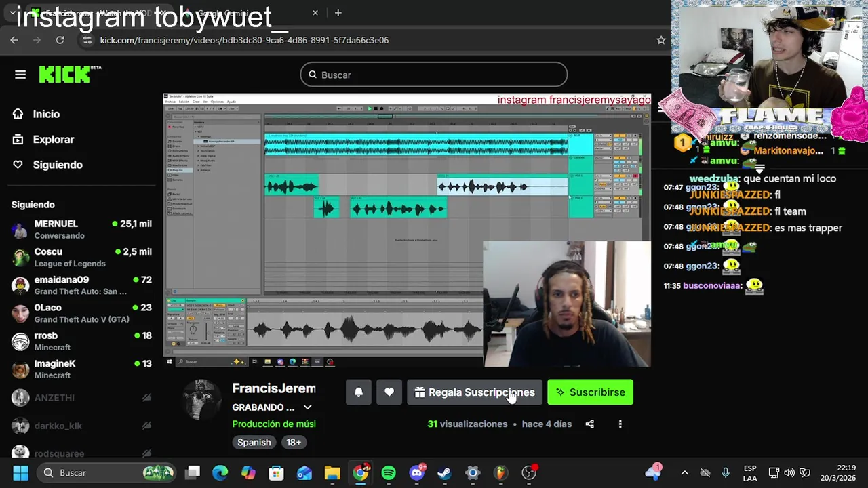Open Settings gear on the taskbar
The width and height of the screenshot is (868, 488).
pos(473,472)
